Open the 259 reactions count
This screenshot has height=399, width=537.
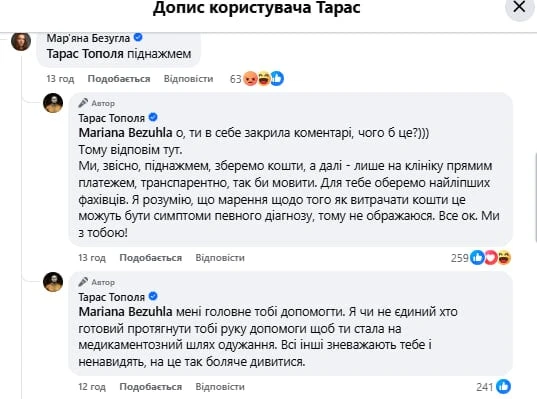[460, 258]
